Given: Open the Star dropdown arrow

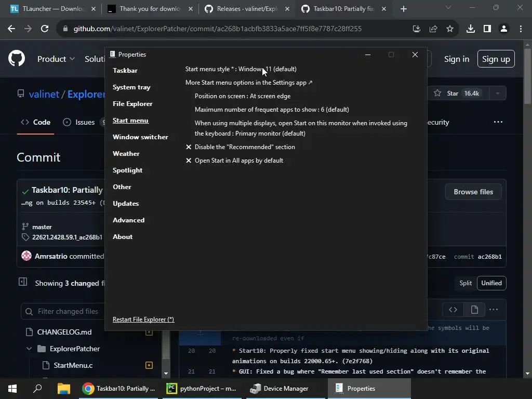Looking at the screenshot, I should point(498,94).
